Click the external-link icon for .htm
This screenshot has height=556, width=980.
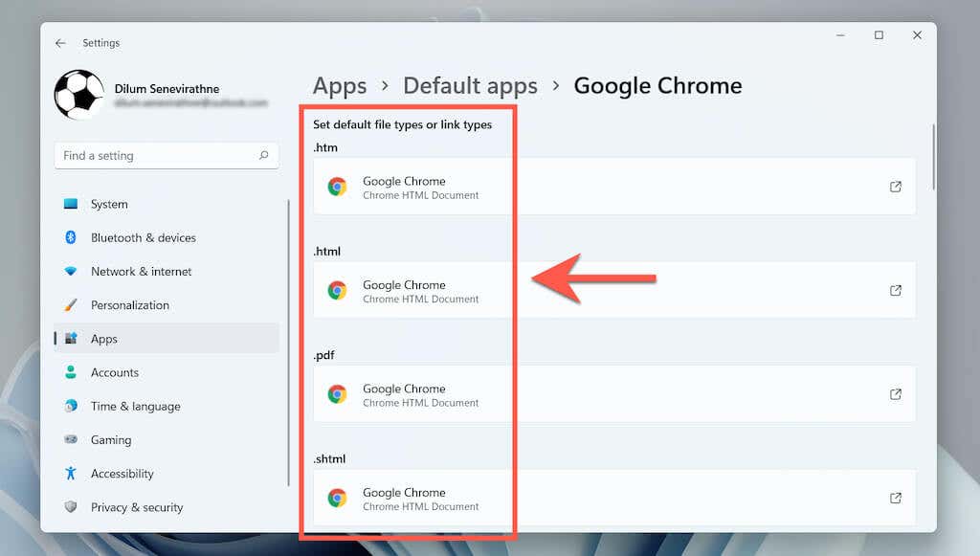(x=896, y=188)
